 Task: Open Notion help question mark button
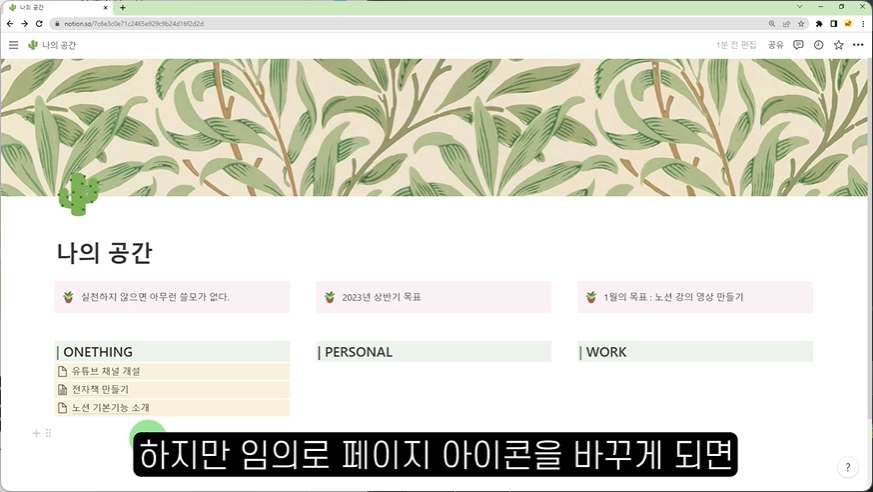(x=848, y=468)
